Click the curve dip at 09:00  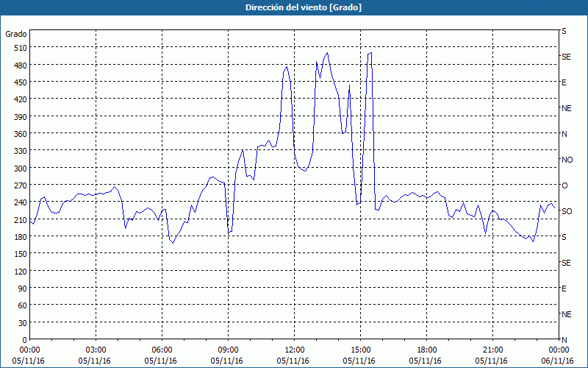229,232
